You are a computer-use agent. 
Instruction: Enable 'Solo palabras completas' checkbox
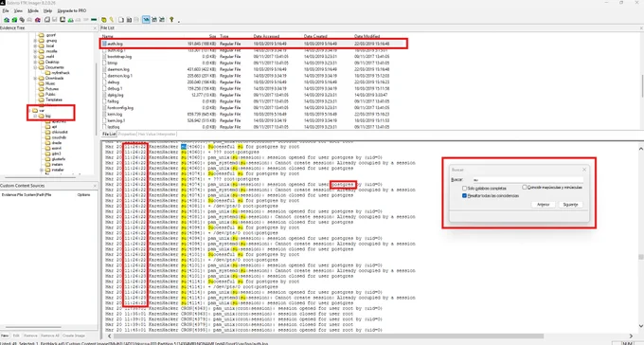pyautogui.click(x=464, y=189)
